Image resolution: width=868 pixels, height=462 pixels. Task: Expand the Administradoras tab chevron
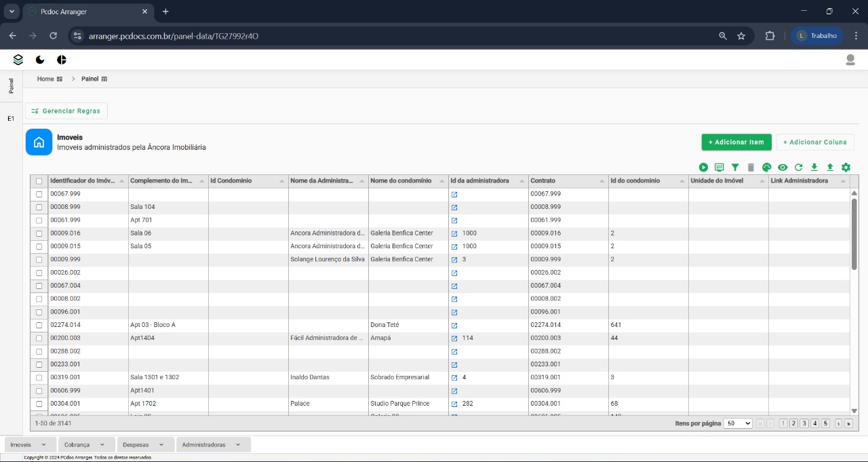239,445
